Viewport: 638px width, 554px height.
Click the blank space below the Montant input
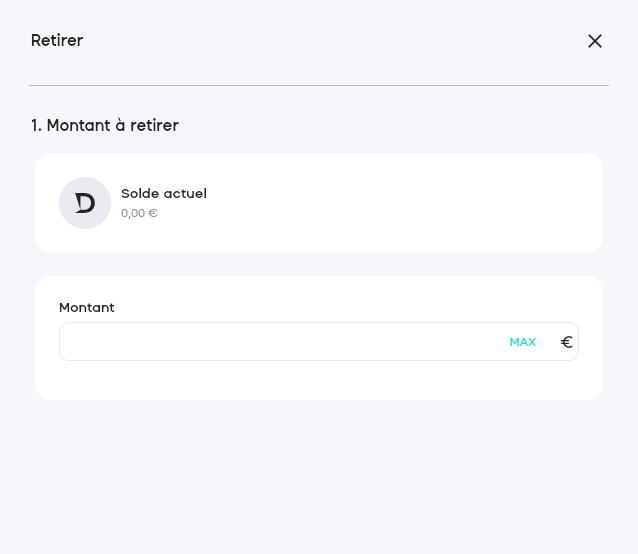(319, 380)
